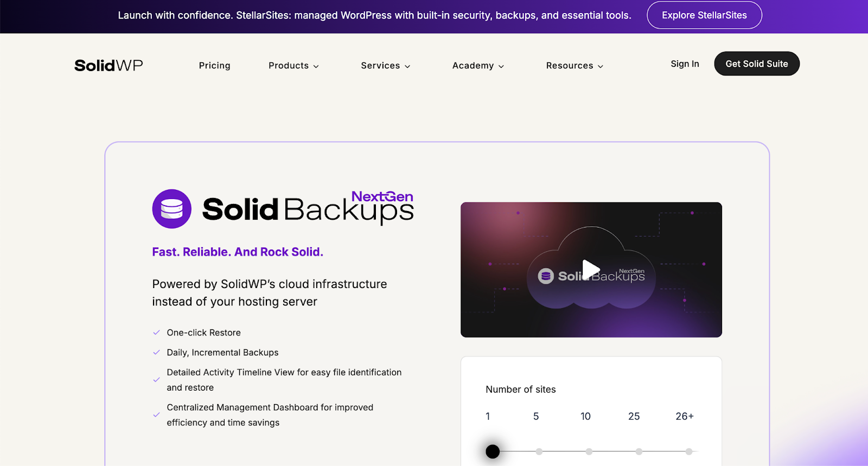This screenshot has height=466, width=868.
Task: Choose the 25 sites slider point
Action: pos(639,451)
